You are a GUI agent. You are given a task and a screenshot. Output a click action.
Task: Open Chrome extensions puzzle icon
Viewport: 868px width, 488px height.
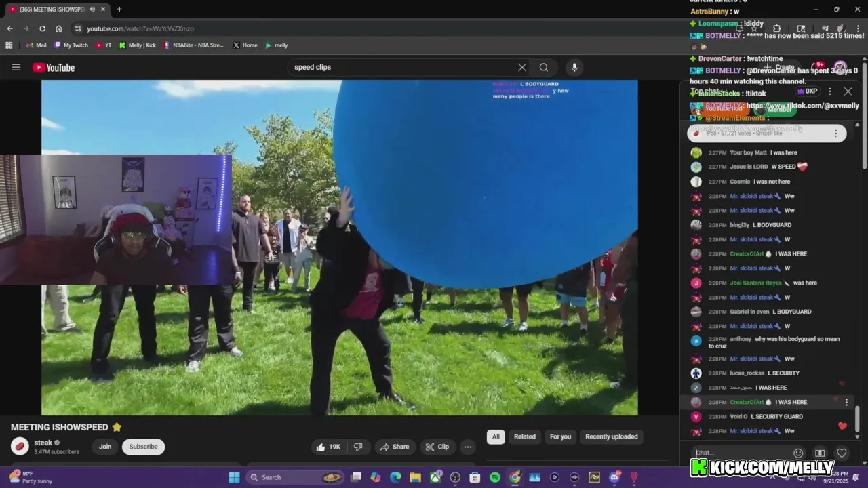click(x=777, y=28)
